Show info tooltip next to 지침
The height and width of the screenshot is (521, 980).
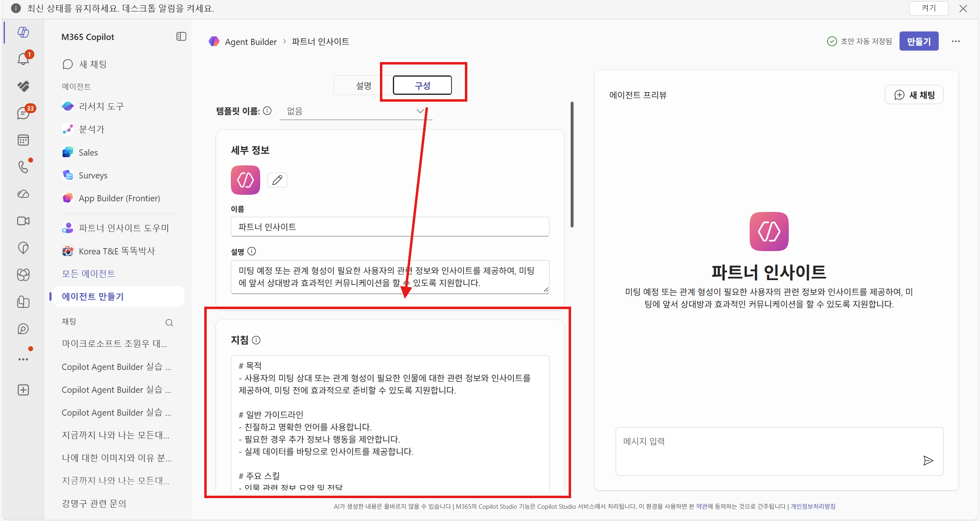256,340
